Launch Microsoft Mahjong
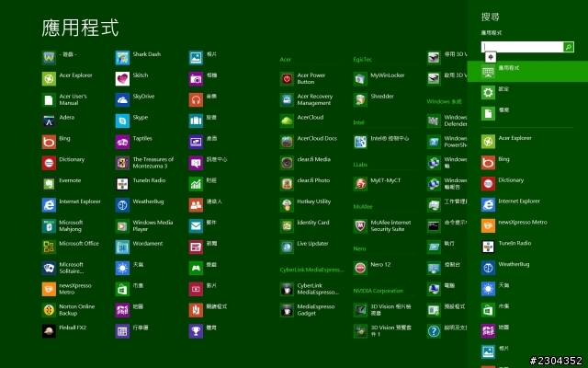The height and width of the screenshot is (368, 588). pos(63,226)
